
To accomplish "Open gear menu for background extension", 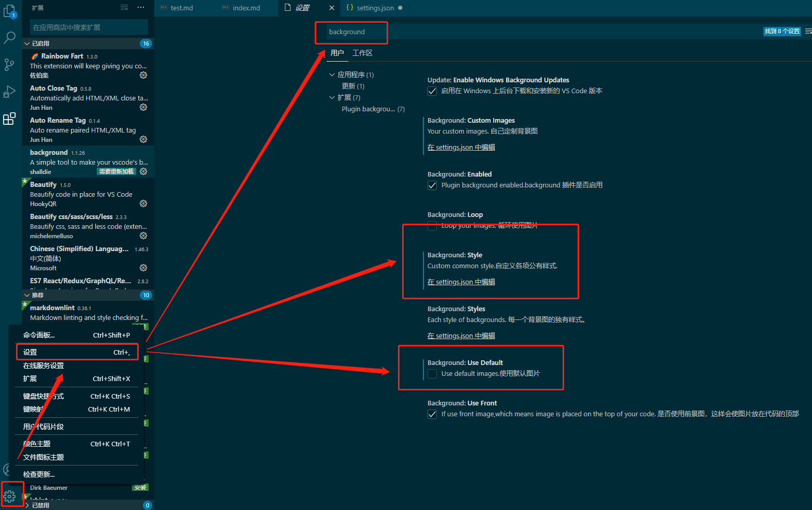I will [x=143, y=171].
